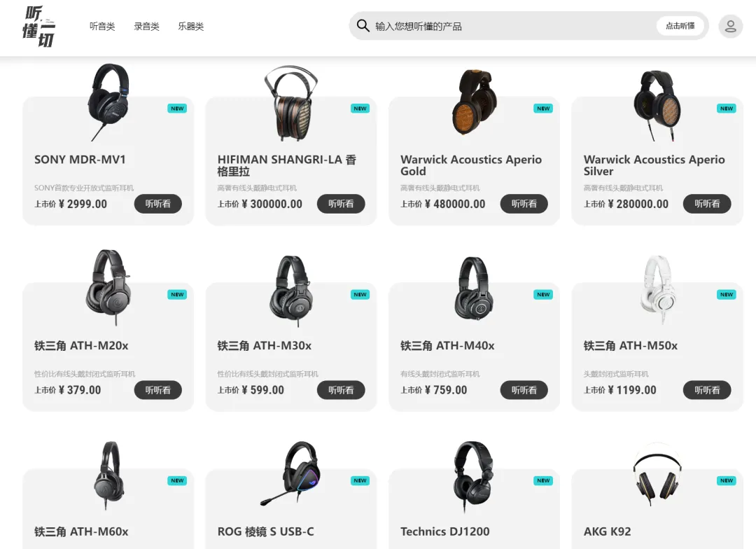This screenshot has width=756, height=549.
Task: Open the ATH-M60x headphone image
Action: click(x=108, y=475)
